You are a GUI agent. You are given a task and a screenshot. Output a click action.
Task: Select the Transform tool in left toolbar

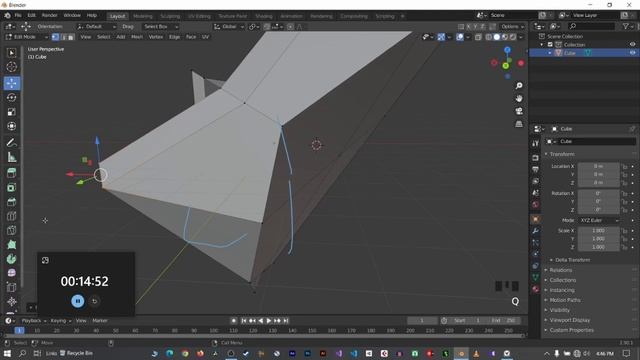pos(11,126)
